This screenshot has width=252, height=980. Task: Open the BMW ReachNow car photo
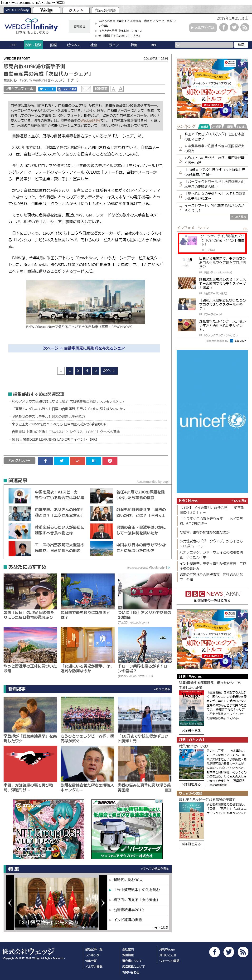pyautogui.click(x=85, y=302)
